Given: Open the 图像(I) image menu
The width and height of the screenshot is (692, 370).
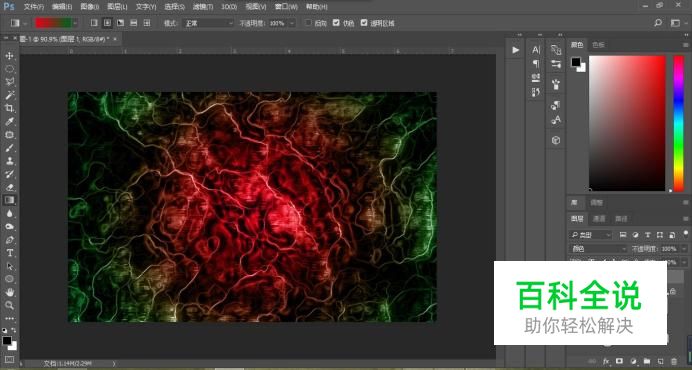Looking at the screenshot, I should (x=90, y=7).
